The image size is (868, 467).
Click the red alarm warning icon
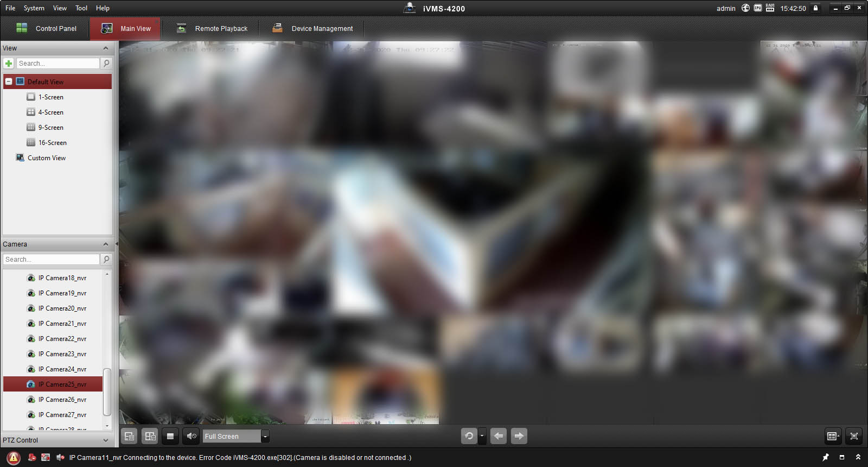(x=14, y=458)
